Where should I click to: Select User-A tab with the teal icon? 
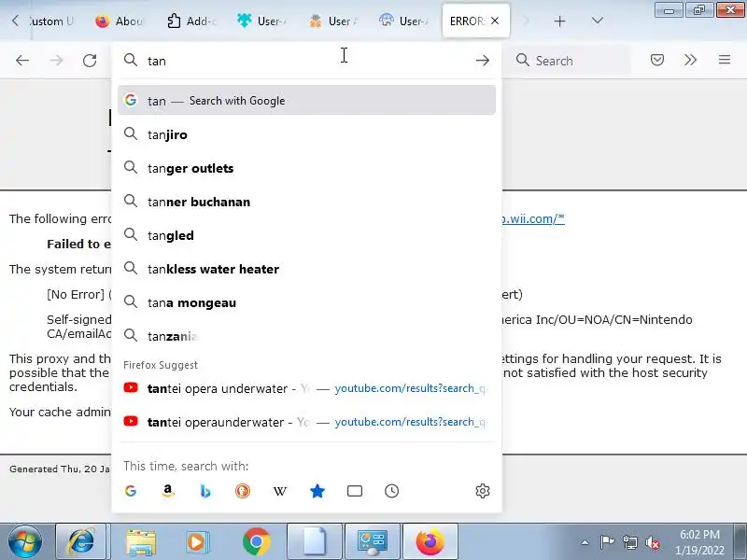point(261,21)
